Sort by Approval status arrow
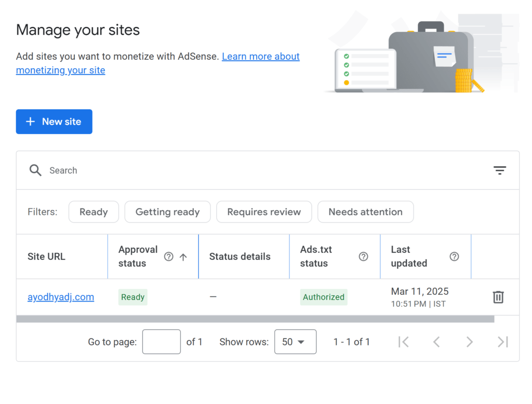Screen dimensions: 532x404 [x=183, y=257]
